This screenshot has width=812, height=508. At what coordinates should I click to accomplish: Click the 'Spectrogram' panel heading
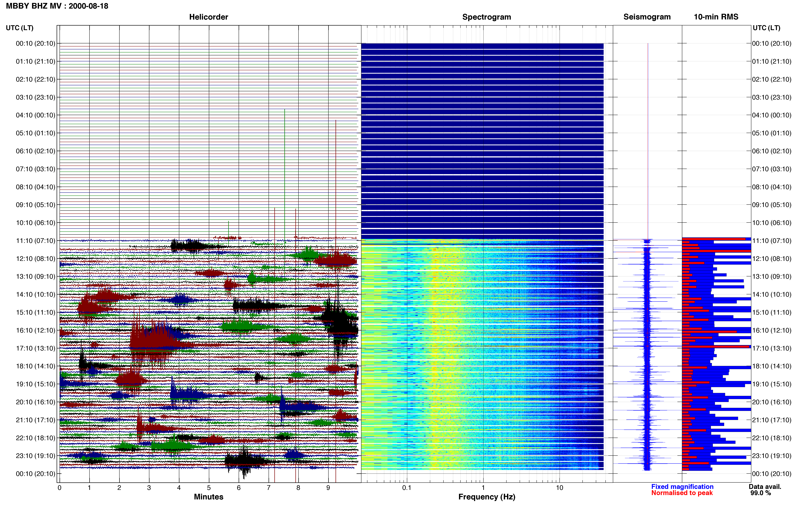(x=487, y=17)
